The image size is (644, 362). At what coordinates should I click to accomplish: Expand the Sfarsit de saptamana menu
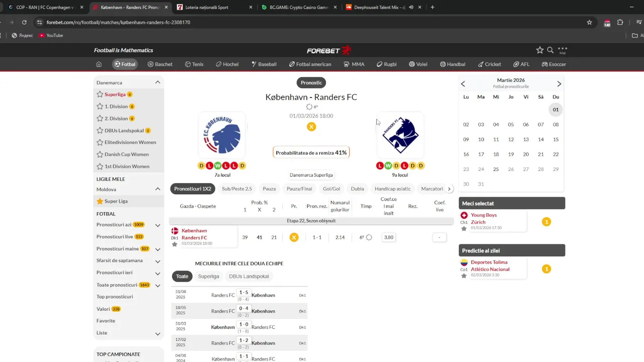[x=157, y=261]
